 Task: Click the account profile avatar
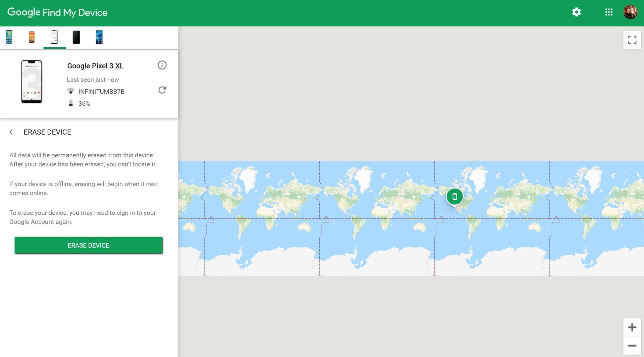(630, 12)
